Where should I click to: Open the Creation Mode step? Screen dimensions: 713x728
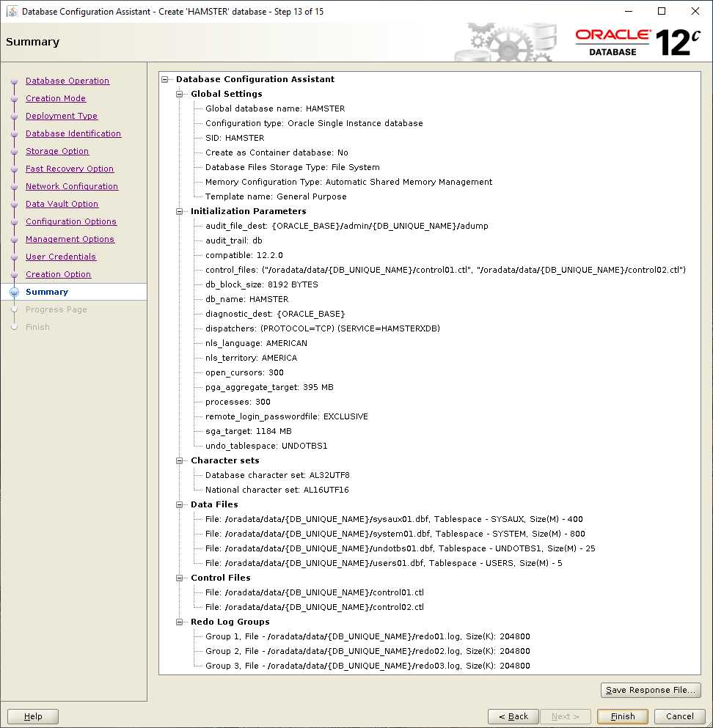click(56, 98)
